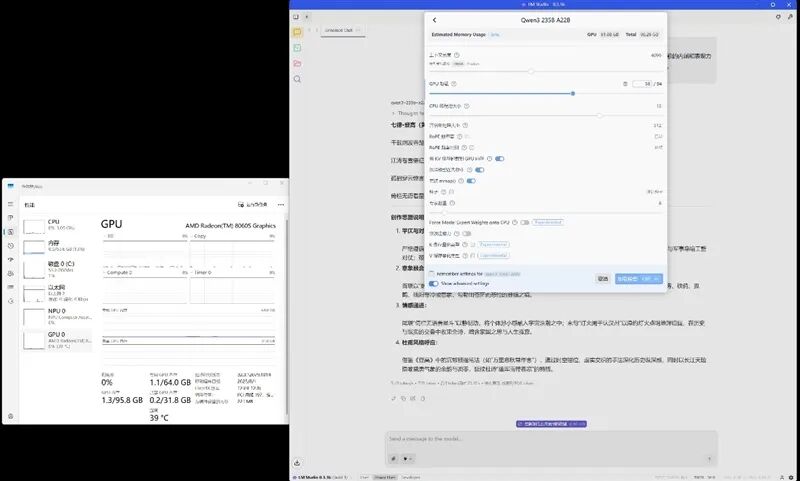Click the attach icon below the message box
This screenshot has height=481, width=800.
tap(393, 459)
